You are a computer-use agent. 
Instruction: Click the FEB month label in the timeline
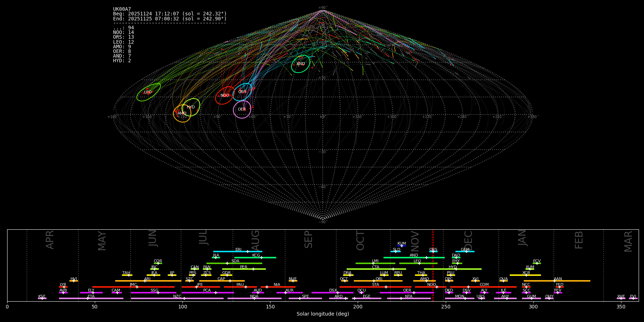click(x=579, y=240)
